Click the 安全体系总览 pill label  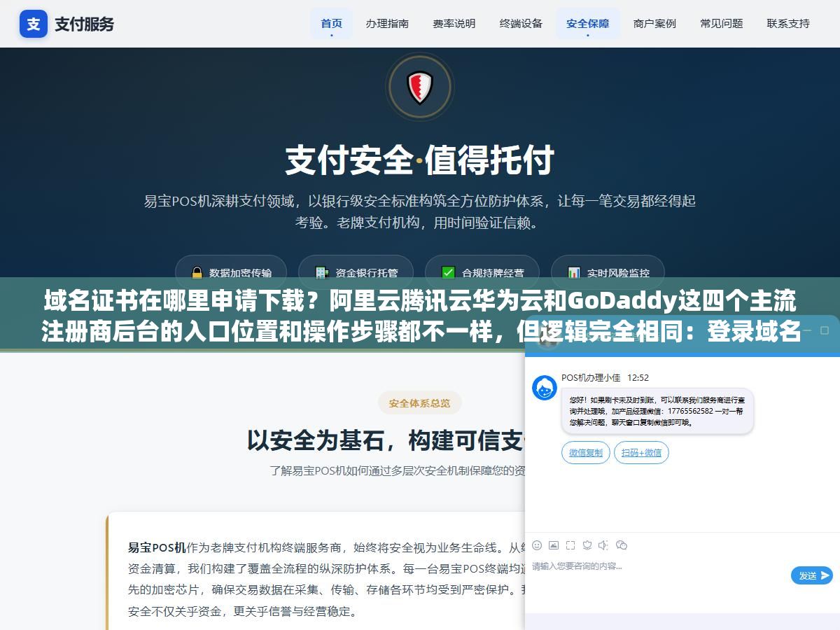point(420,403)
